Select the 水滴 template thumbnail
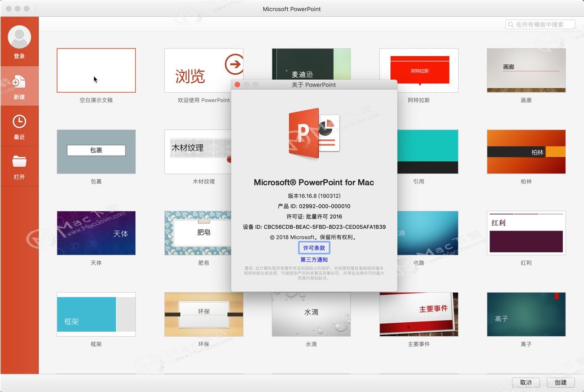 click(x=311, y=314)
